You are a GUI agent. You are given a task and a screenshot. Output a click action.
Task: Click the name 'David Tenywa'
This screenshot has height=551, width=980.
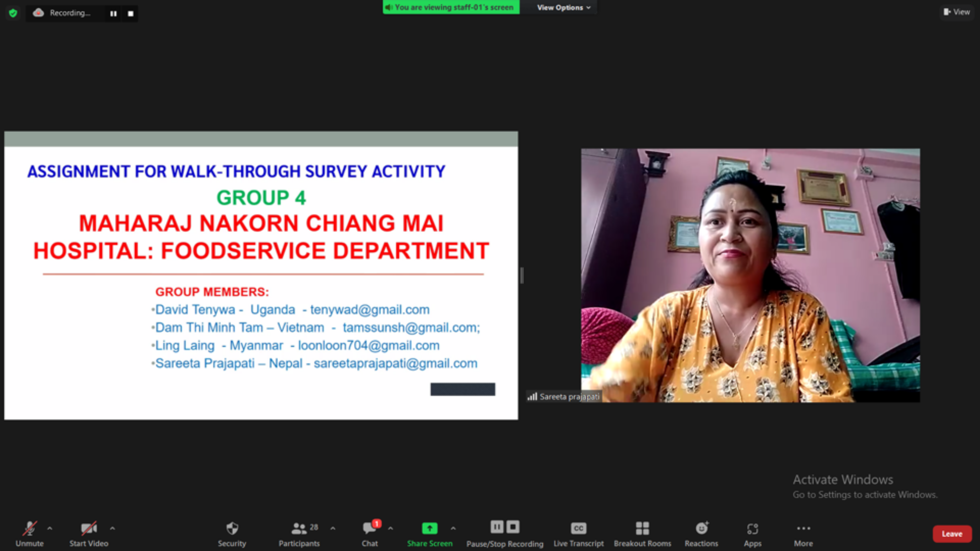[x=195, y=310]
